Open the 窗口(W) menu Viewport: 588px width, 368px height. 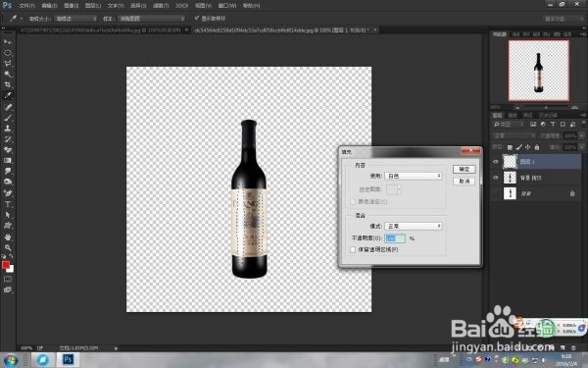click(x=227, y=6)
